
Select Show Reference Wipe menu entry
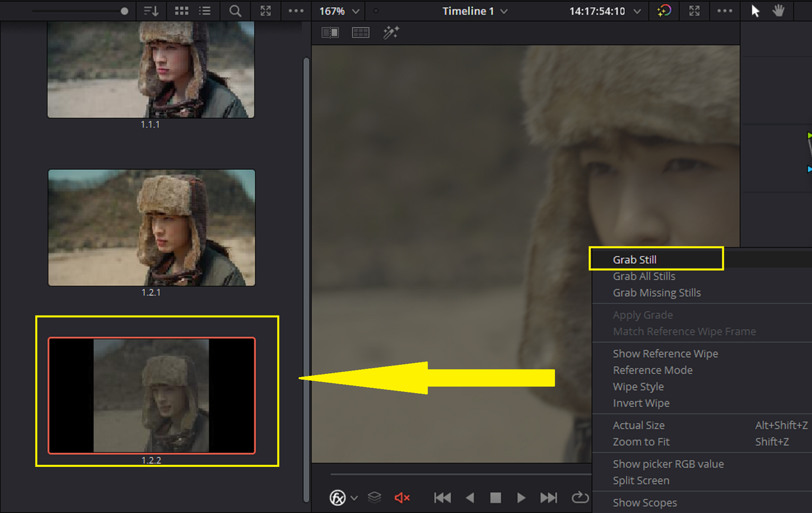(x=665, y=354)
